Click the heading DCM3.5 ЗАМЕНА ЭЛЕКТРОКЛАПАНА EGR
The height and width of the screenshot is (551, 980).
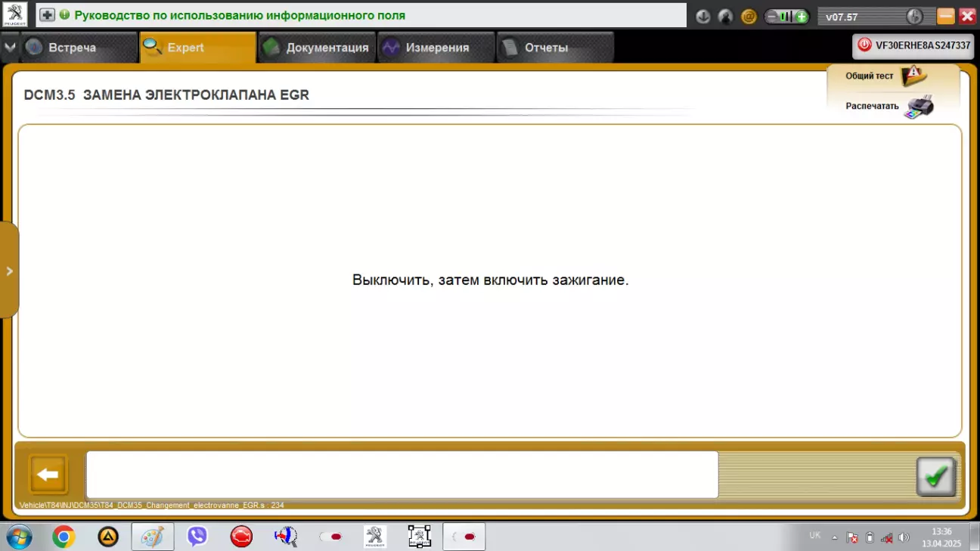[166, 95]
